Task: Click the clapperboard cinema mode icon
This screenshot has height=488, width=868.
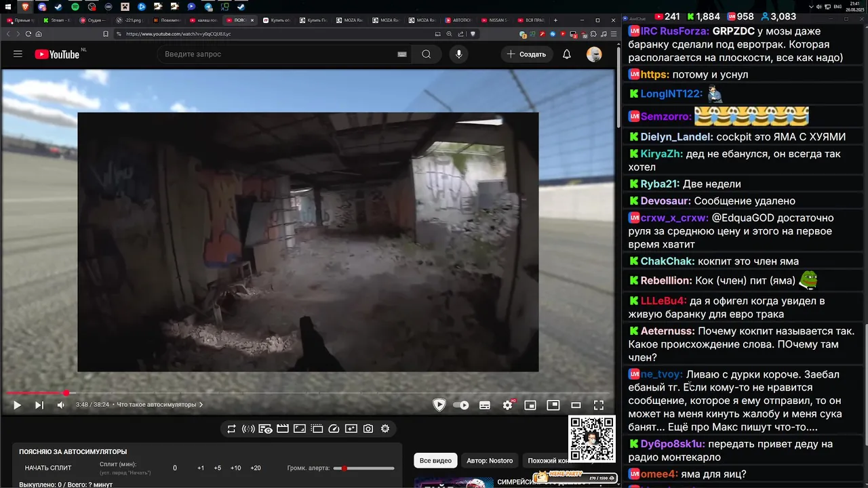Action: pos(283,428)
